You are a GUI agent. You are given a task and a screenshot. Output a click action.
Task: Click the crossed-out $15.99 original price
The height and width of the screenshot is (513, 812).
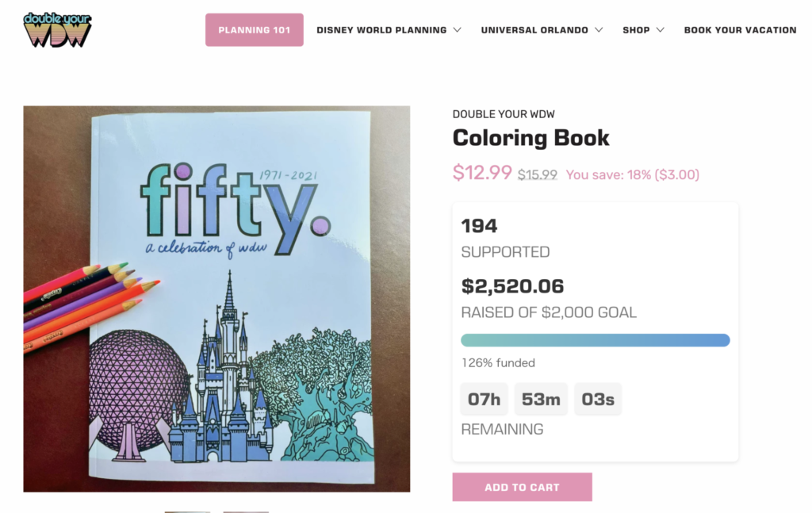pyautogui.click(x=538, y=174)
